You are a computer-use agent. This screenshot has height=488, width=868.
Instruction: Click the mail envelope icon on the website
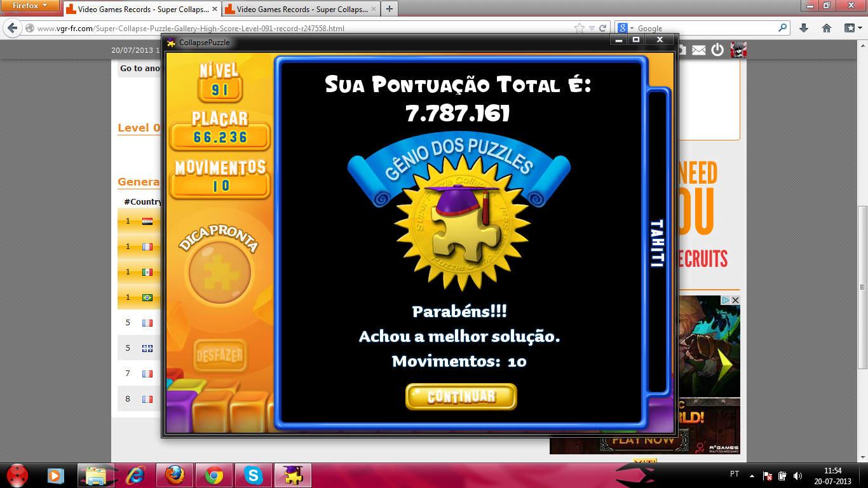[x=699, y=50]
